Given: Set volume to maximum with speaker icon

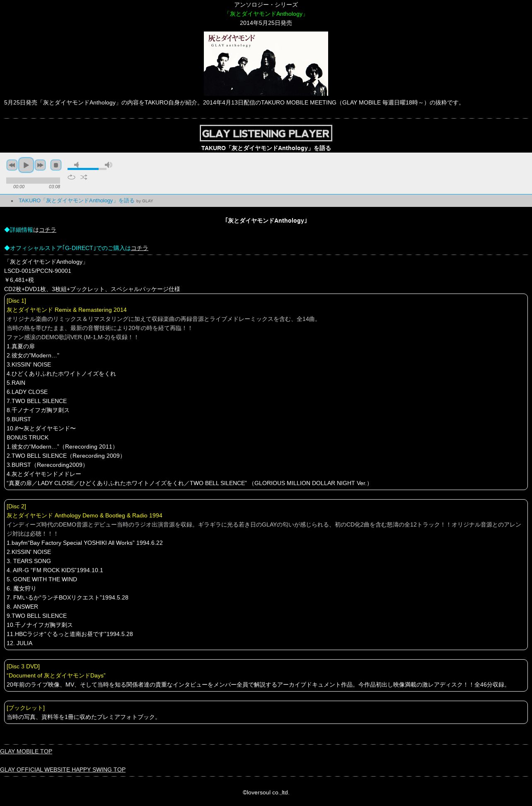Looking at the screenshot, I should (109, 165).
